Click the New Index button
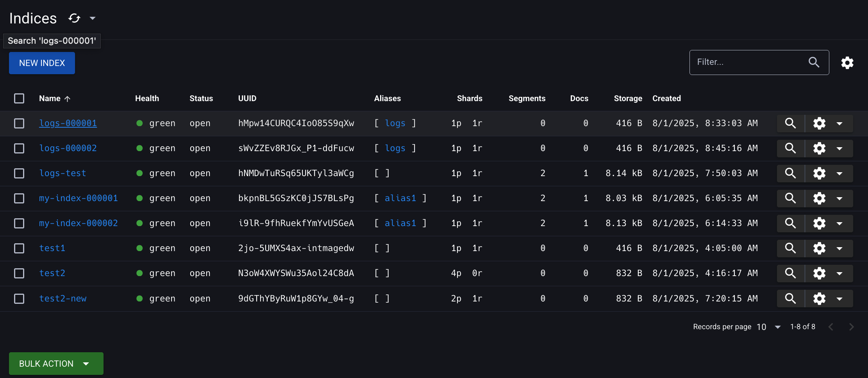Screen dimensions: 868x378 coord(42,63)
